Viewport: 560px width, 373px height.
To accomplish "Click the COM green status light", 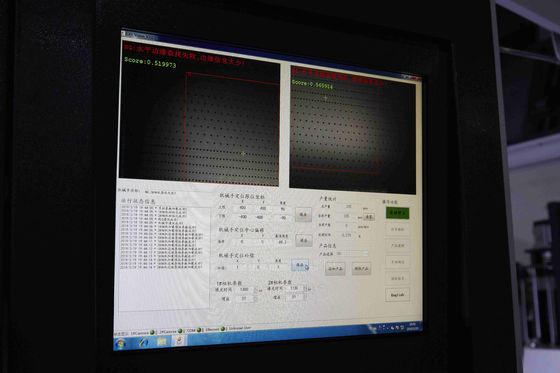I will point(199,330).
